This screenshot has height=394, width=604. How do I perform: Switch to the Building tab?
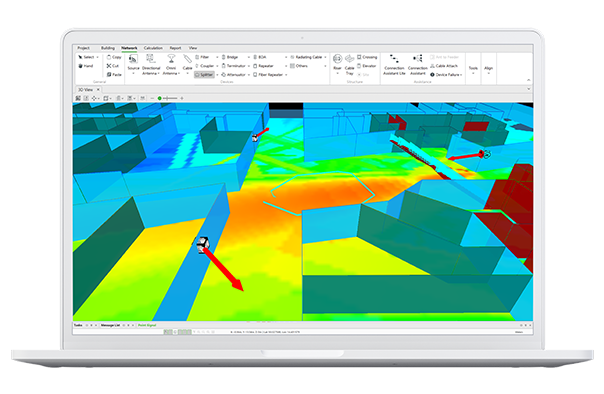(108, 48)
